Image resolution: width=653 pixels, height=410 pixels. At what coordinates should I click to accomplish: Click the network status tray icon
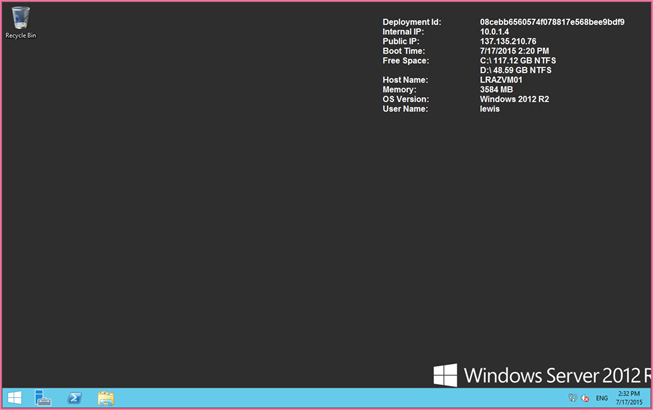(573, 398)
